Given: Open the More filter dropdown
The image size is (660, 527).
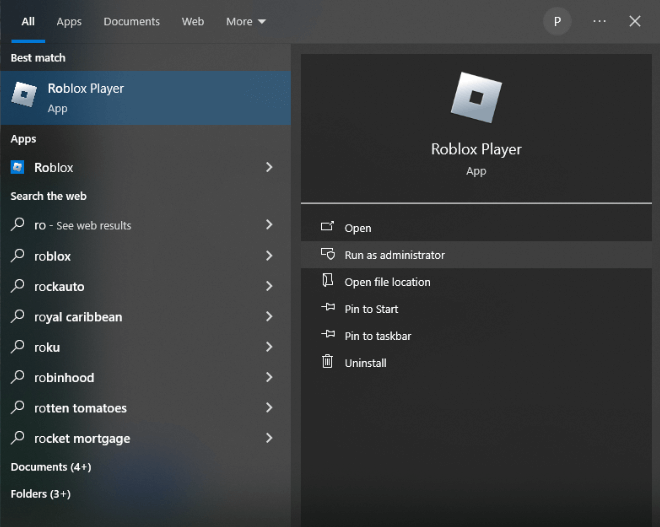Looking at the screenshot, I should tap(246, 21).
